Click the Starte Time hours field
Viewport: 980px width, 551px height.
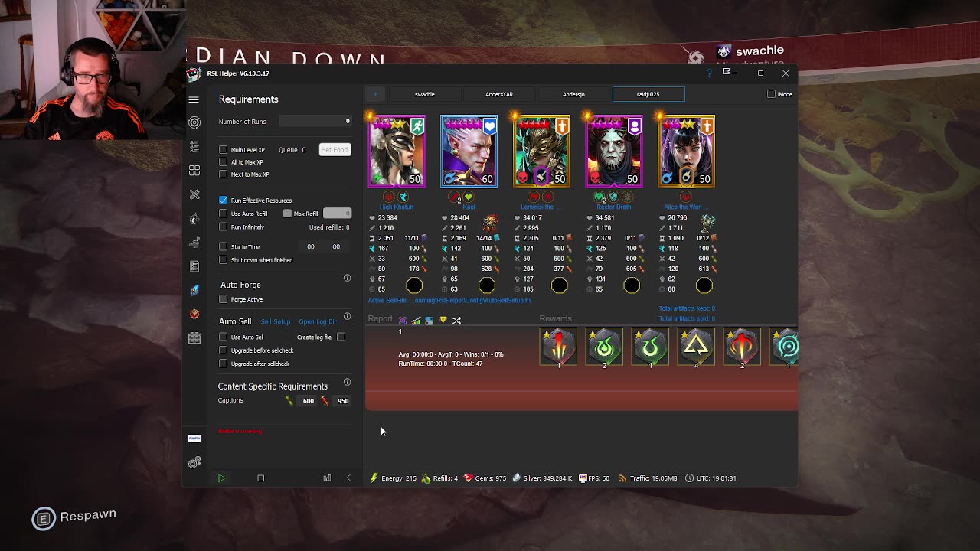coord(311,247)
